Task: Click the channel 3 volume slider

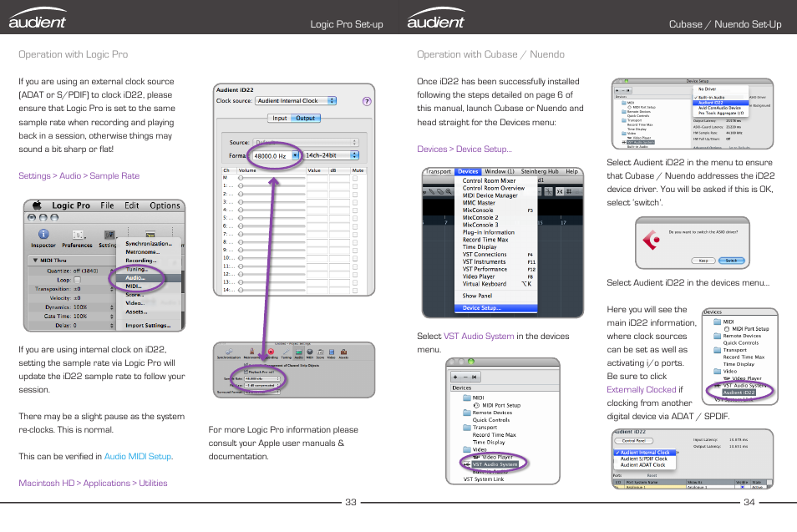Action: (x=272, y=202)
